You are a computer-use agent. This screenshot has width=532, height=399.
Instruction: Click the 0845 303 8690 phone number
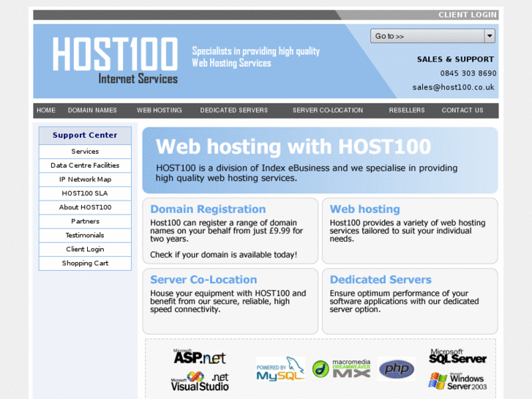click(468, 73)
